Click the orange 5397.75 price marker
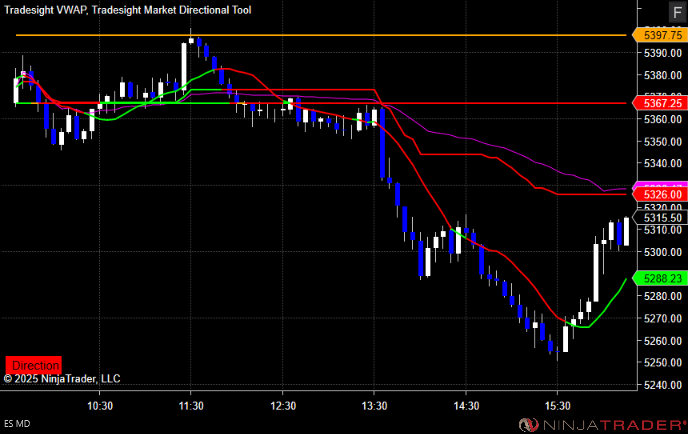 pyautogui.click(x=660, y=35)
